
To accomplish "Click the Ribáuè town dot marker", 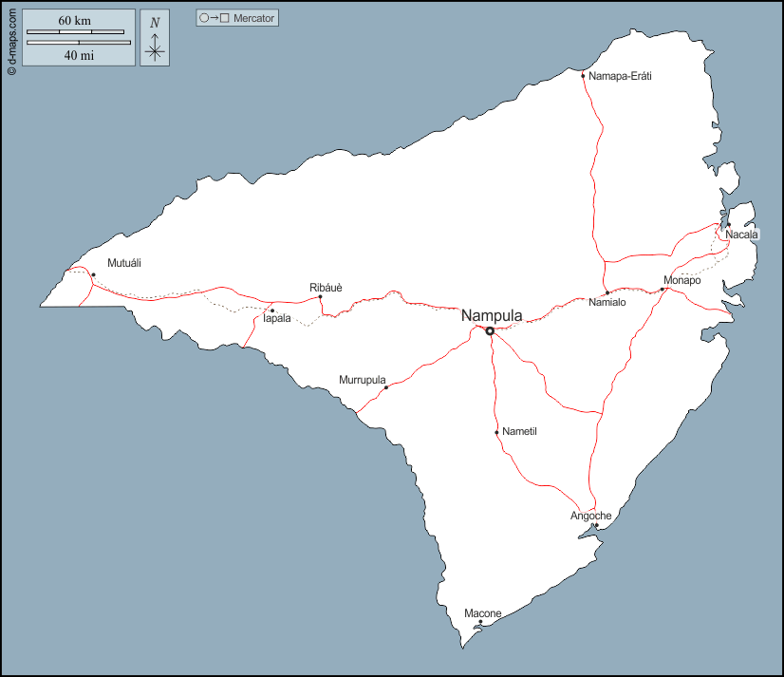I will coord(320,297).
